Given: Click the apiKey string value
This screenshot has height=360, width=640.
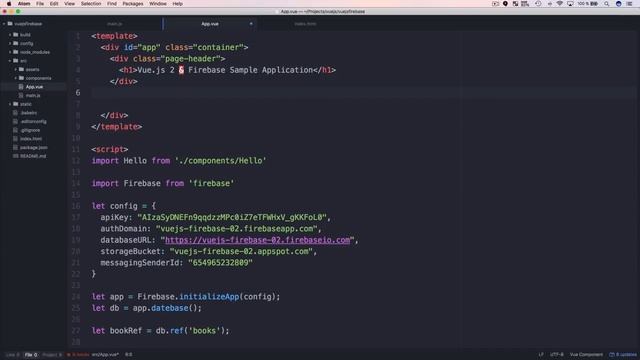Looking at the screenshot, I should 231,217.
